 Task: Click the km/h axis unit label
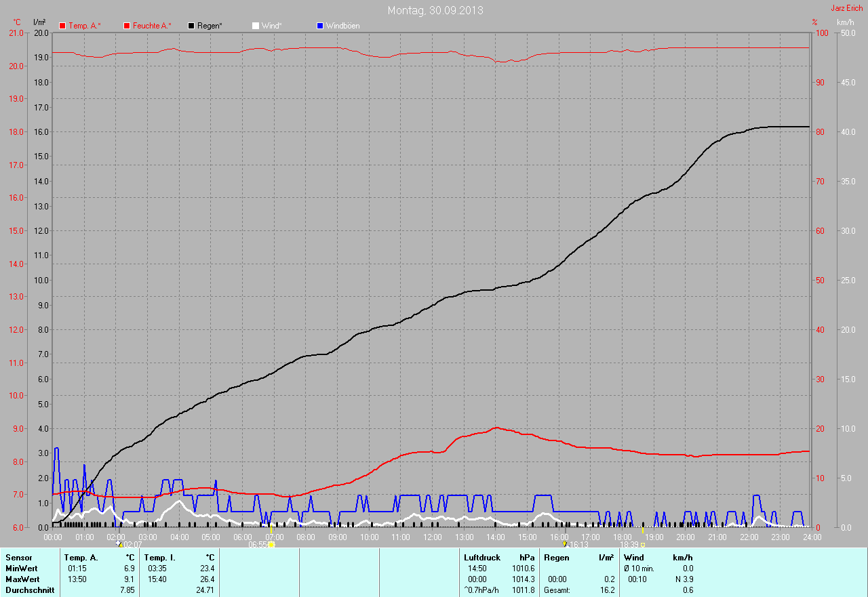coord(845,22)
